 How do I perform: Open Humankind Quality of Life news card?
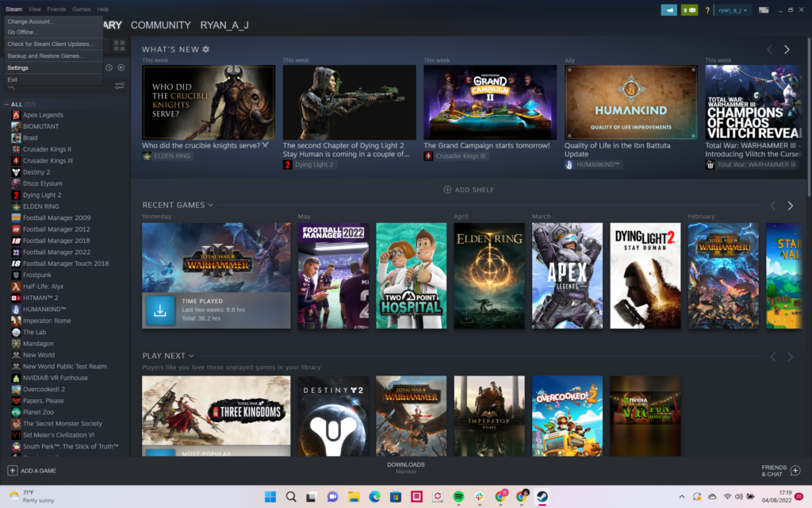coord(630,102)
